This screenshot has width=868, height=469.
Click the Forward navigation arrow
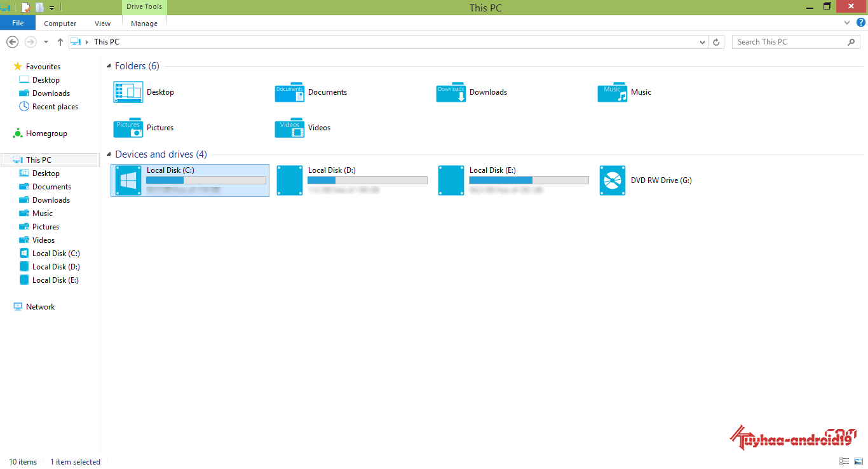[31, 42]
